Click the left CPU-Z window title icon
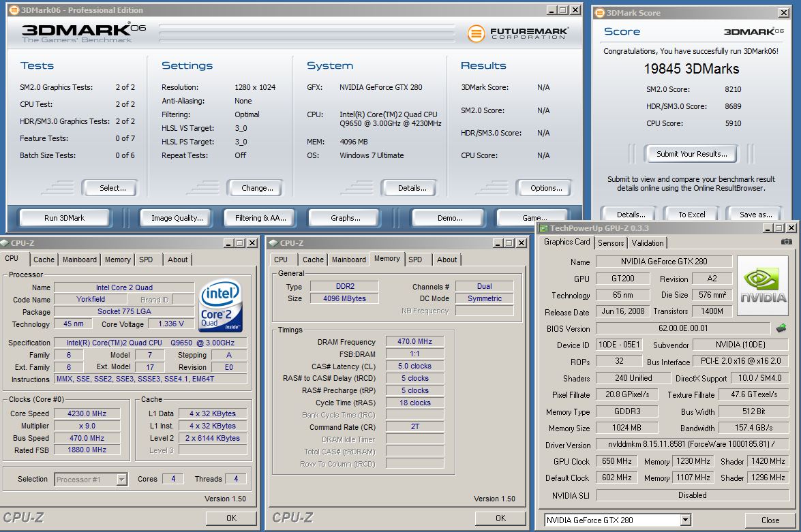Viewport: 801px width, 532px height. click(x=4, y=243)
